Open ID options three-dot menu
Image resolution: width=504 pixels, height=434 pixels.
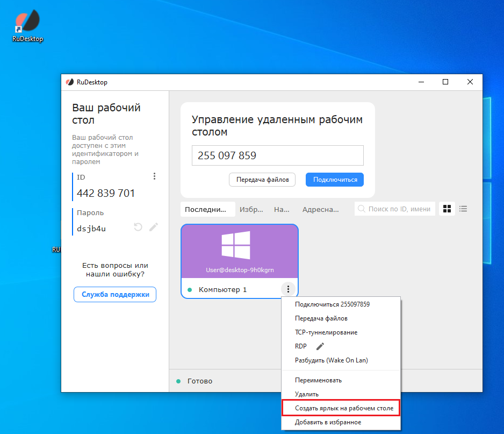click(x=154, y=176)
